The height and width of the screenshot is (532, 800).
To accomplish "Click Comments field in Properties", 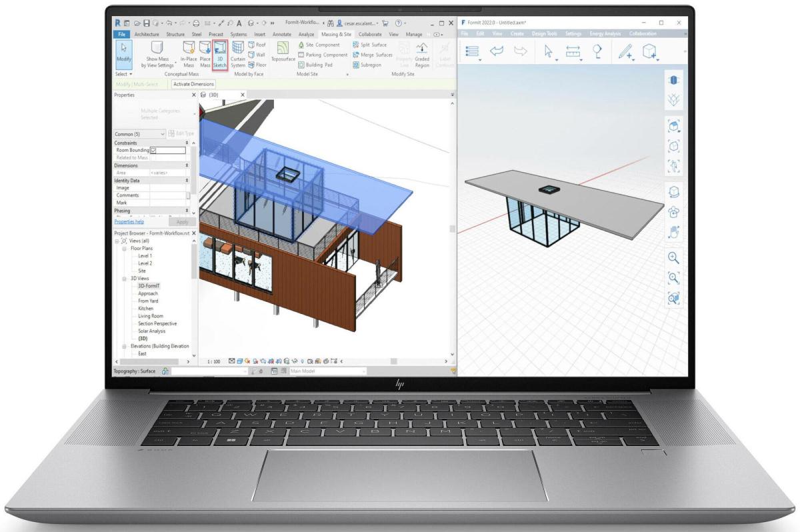I will (x=167, y=195).
